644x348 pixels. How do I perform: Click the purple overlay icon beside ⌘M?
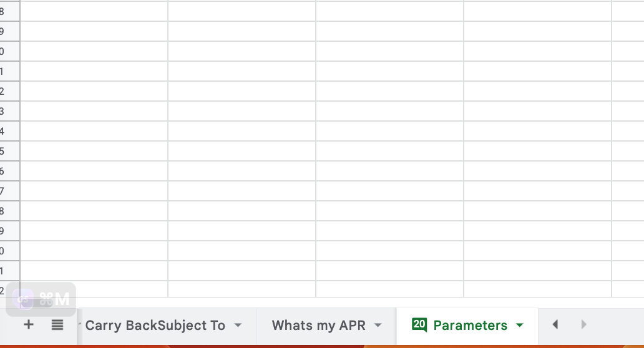point(23,299)
